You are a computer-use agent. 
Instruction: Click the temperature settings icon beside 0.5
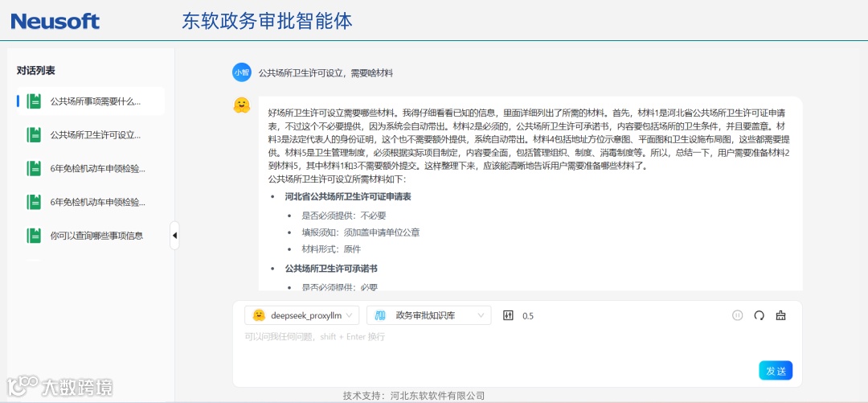pos(508,315)
